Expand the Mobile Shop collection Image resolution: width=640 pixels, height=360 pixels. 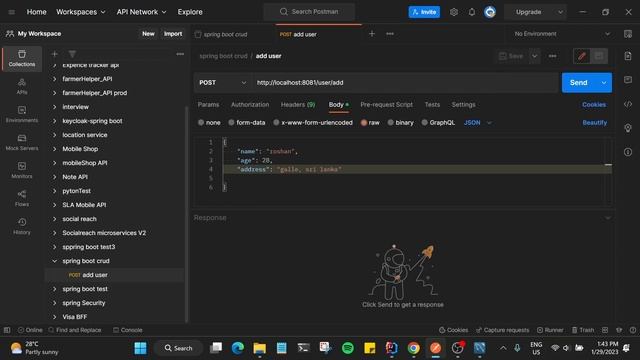coord(55,149)
